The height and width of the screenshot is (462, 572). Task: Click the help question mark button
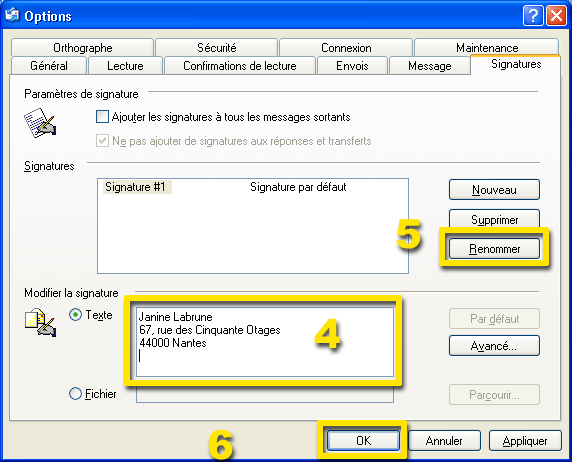pos(533,16)
